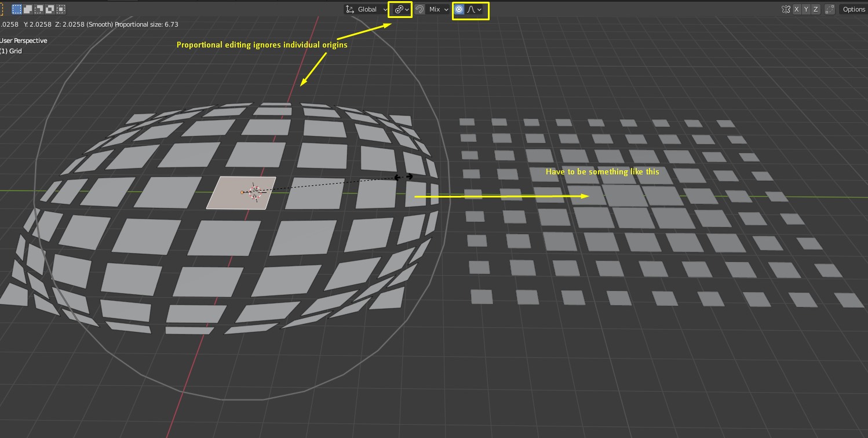This screenshot has height=438, width=868.
Task: Pick the Subtract Selection mode icon
Action: tap(39, 9)
